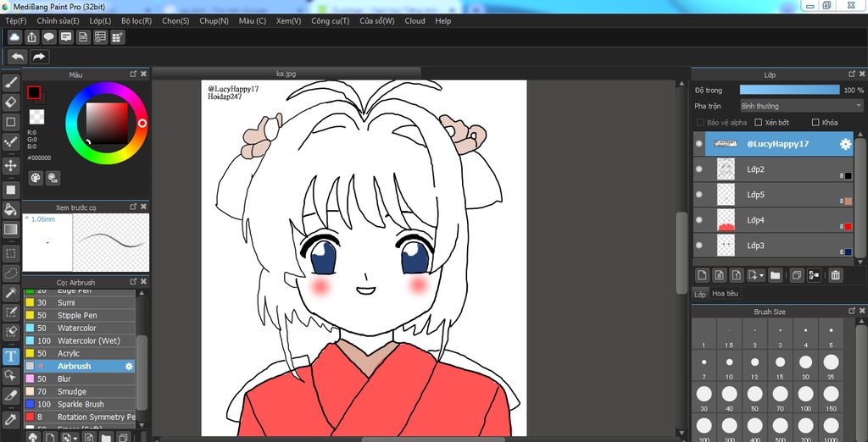Image resolution: width=868 pixels, height=442 pixels.
Task: Select the Divide/knife tool
Action: tap(10, 395)
